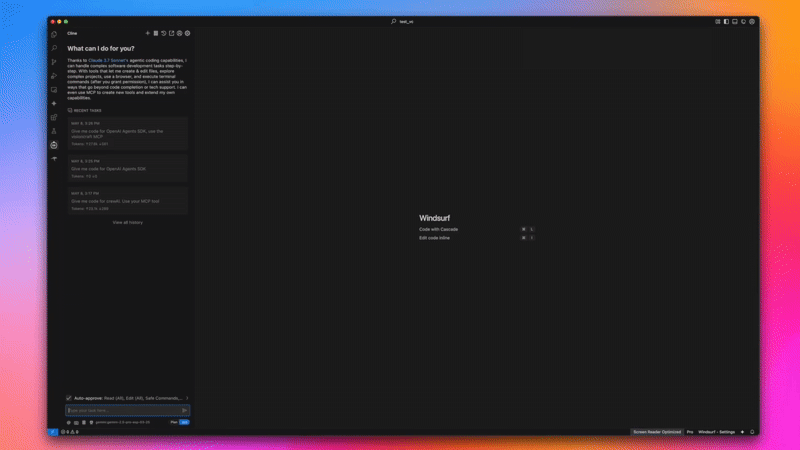Toggle the Auto-approve checkbox
Viewport: 800px width, 450px height.
(x=69, y=398)
